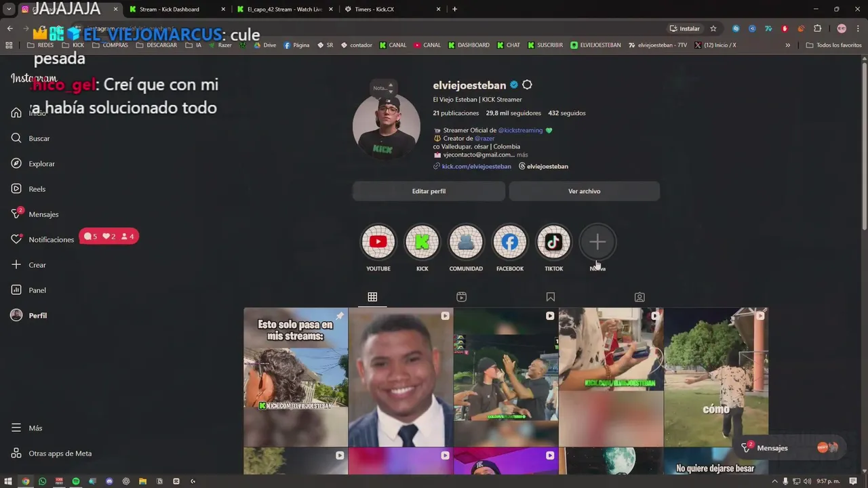Screen dimensions: 868x488
Task: Open the REDES bookmark folder
Action: click(40, 45)
